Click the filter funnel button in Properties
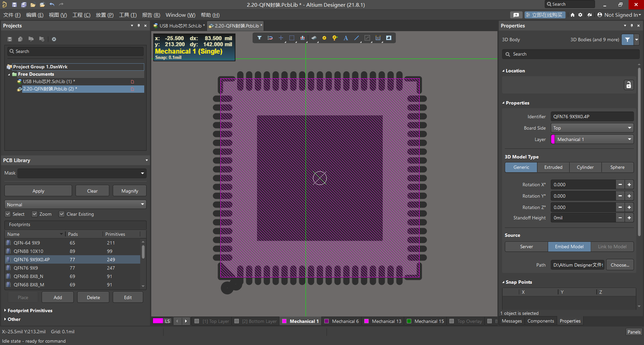644x345 pixels. (x=627, y=40)
